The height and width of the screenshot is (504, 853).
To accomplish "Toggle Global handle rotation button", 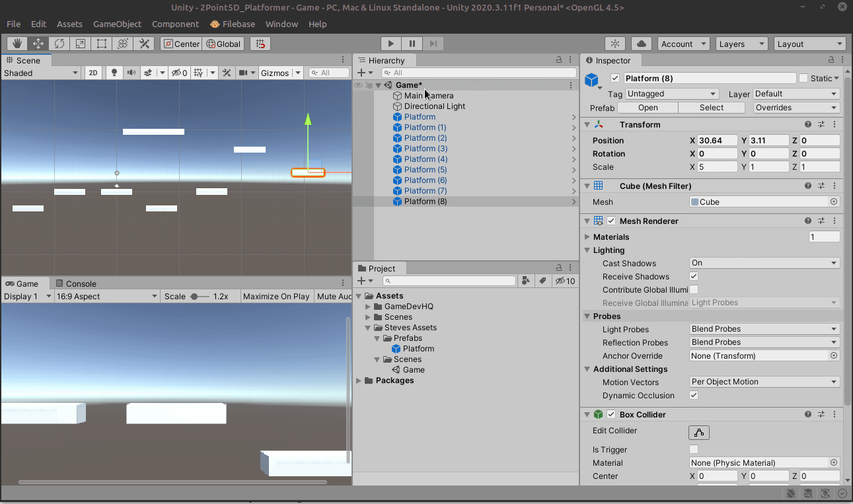I will [x=223, y=44].
